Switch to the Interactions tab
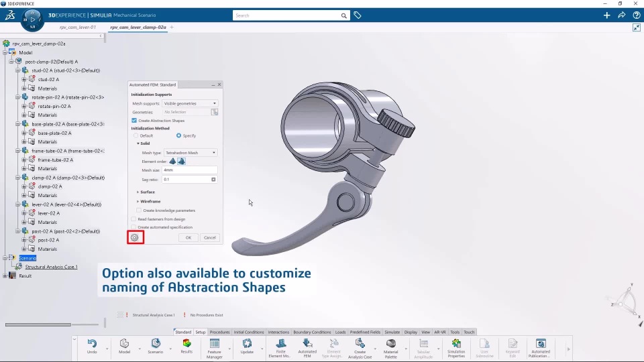 tap(278, 332)
